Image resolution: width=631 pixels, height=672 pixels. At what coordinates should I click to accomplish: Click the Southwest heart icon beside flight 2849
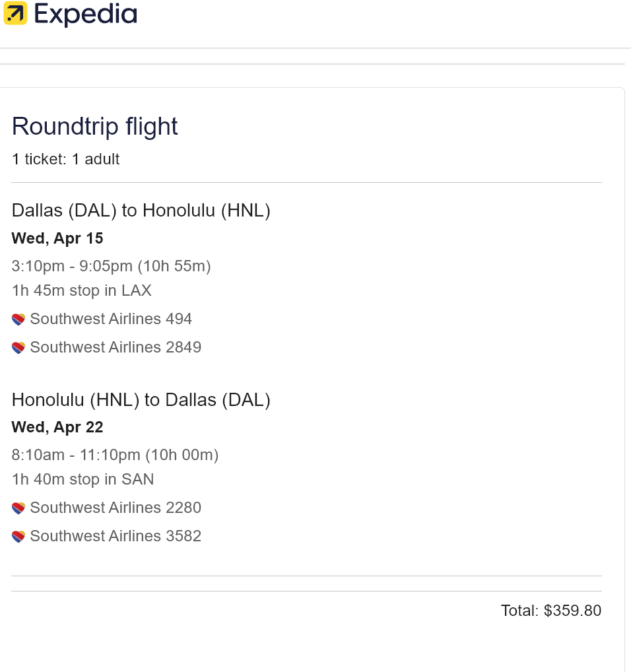tap(18, 348)
